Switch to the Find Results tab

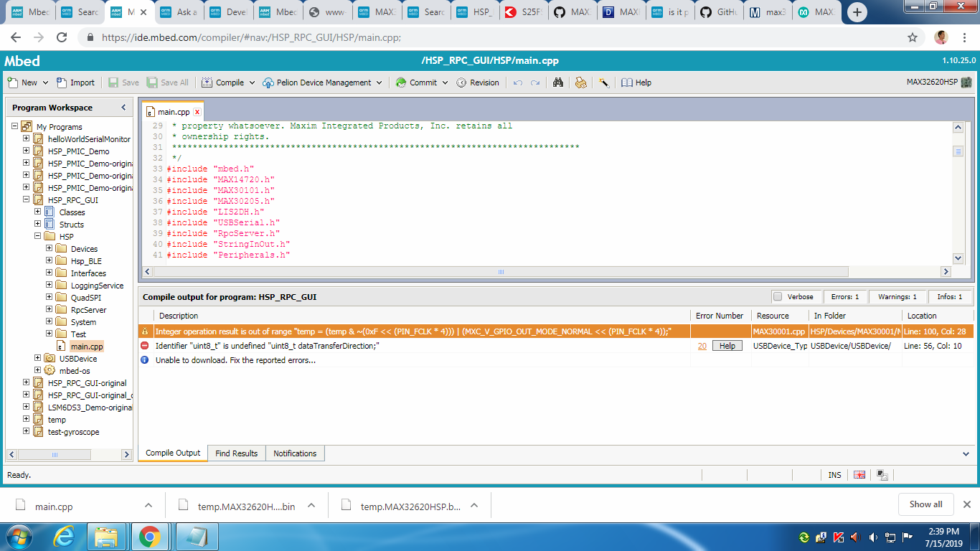tap(236, 453)
